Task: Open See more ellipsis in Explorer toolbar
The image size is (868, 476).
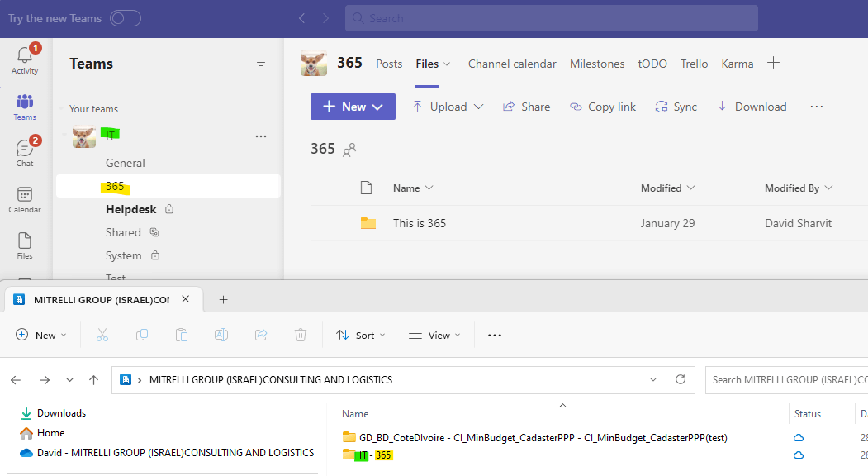Action: coord(495,336)
